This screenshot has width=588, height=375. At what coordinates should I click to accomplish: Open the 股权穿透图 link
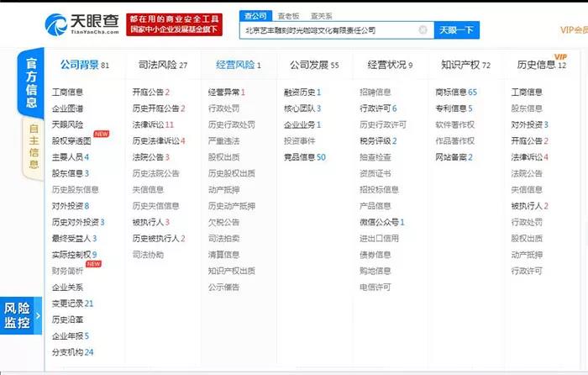point(71,140)
